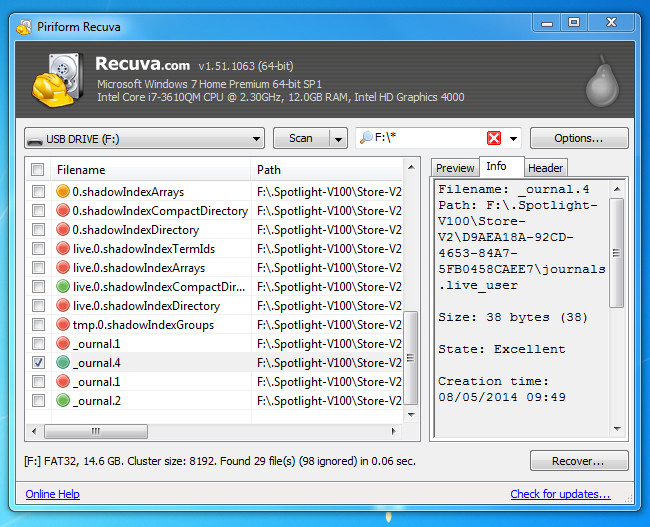Viewport: 650px width, 527px height.
Task: Click orange status dot of 0.shadowIndexArrays
Action: (63, 192)
